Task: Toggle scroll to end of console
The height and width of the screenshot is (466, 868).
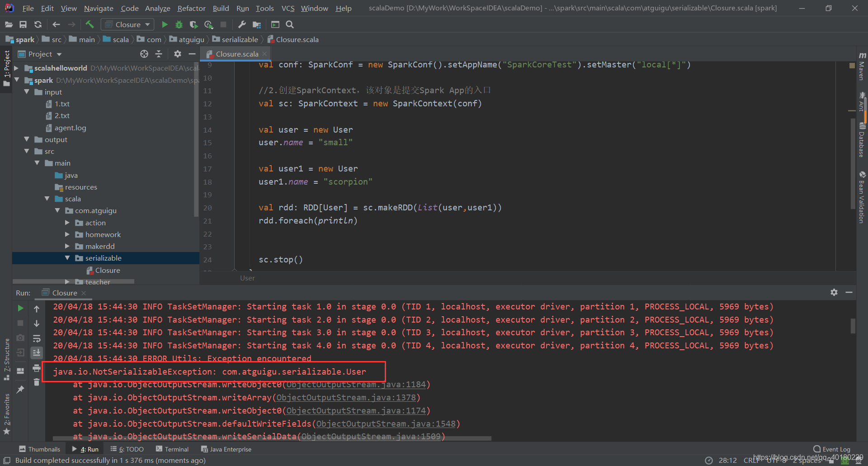Action: pos(37,353)
